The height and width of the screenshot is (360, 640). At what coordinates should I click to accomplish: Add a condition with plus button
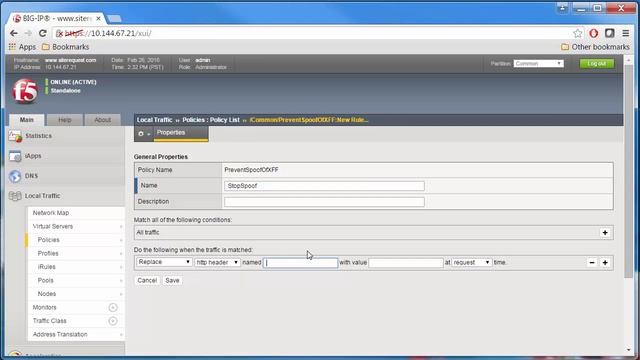(x=605, y=233)
